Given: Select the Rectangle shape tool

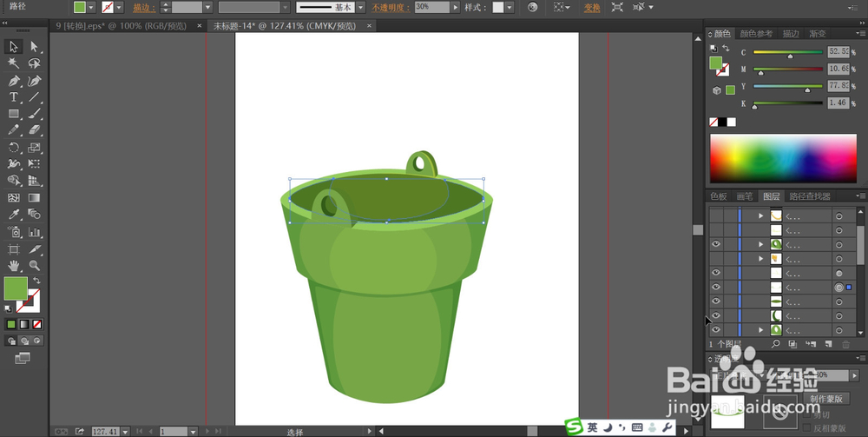Looking at the screenshot, I should click(x=14, y=114).
